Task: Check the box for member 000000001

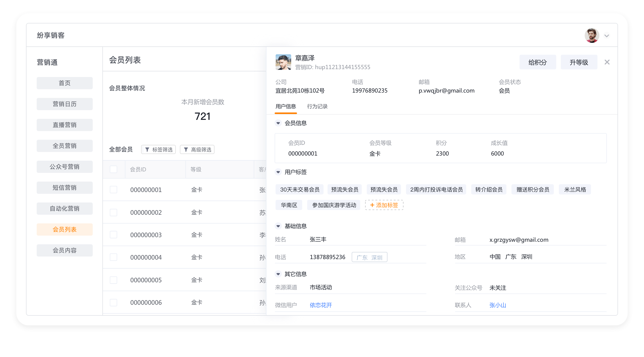Action: pyautogui.click(x=113, y=190)
